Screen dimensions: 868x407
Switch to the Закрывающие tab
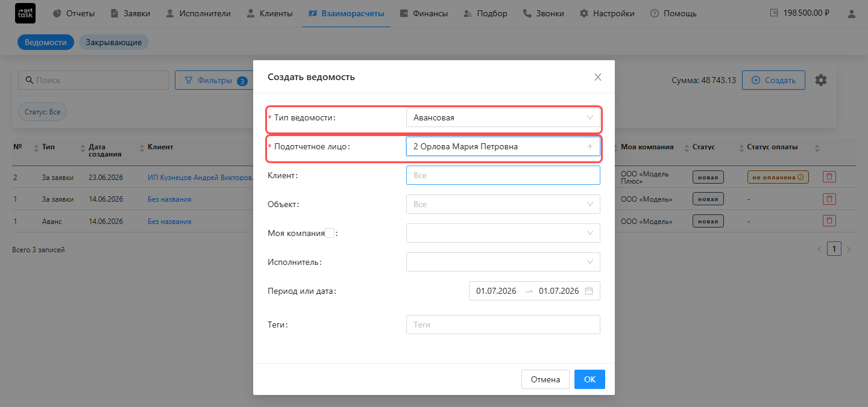[114, 43]
